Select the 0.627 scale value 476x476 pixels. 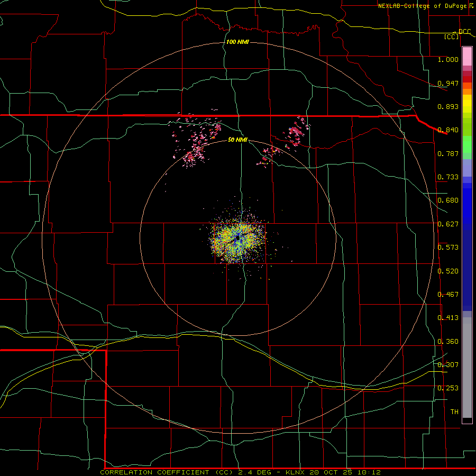(x=448, y=224)
